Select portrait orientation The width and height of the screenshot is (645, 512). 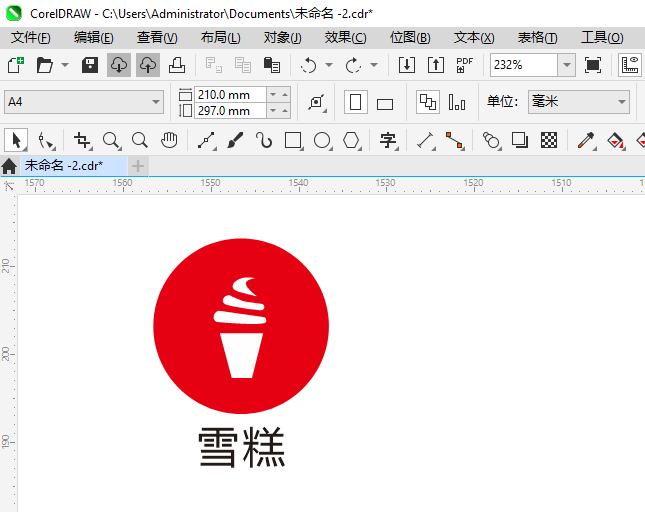[355, 102]
